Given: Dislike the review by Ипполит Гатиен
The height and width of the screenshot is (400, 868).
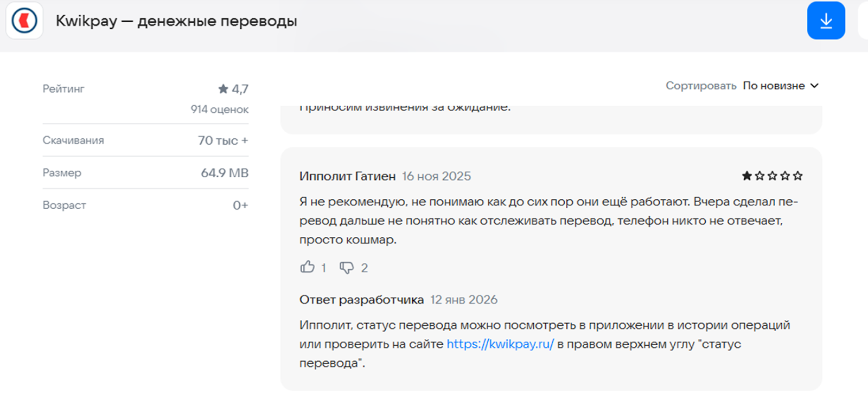Looking at the screenshot, I should (347, 267).
